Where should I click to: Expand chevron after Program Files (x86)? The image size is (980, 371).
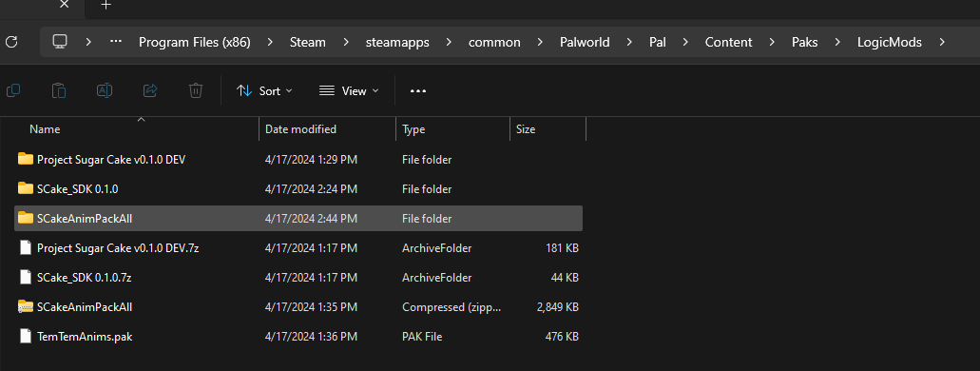tap(270, 42)
